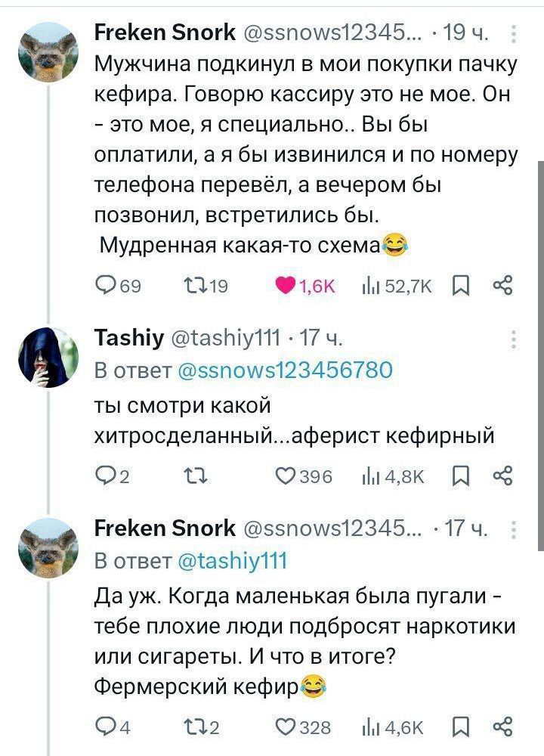Open Freken Snork's avatar on first tweet

click(48, 51)
